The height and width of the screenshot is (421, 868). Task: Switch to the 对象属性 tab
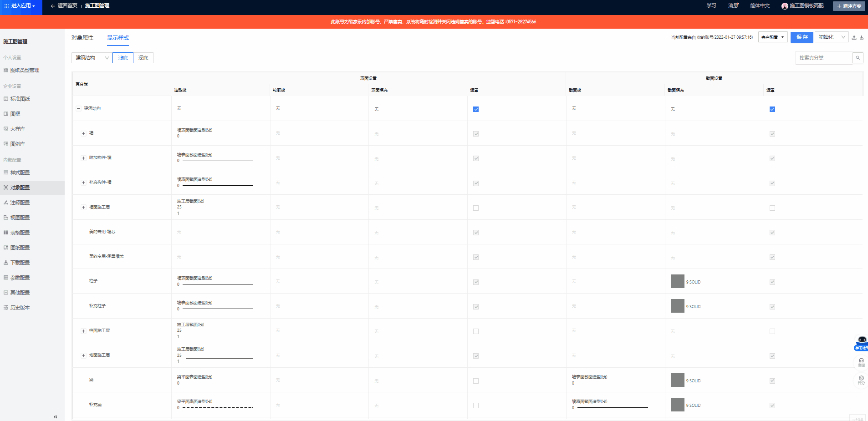click(82, 38)
